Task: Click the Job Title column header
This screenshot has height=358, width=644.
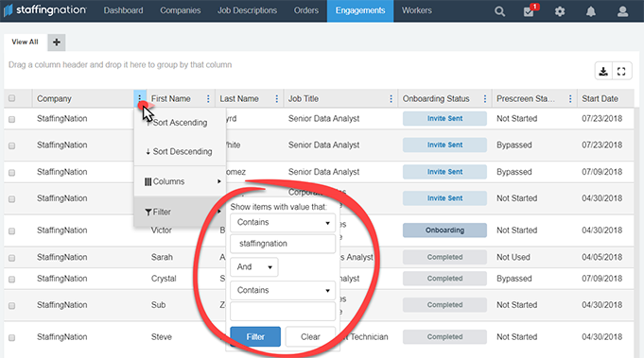Action: (x=304, y=99)
